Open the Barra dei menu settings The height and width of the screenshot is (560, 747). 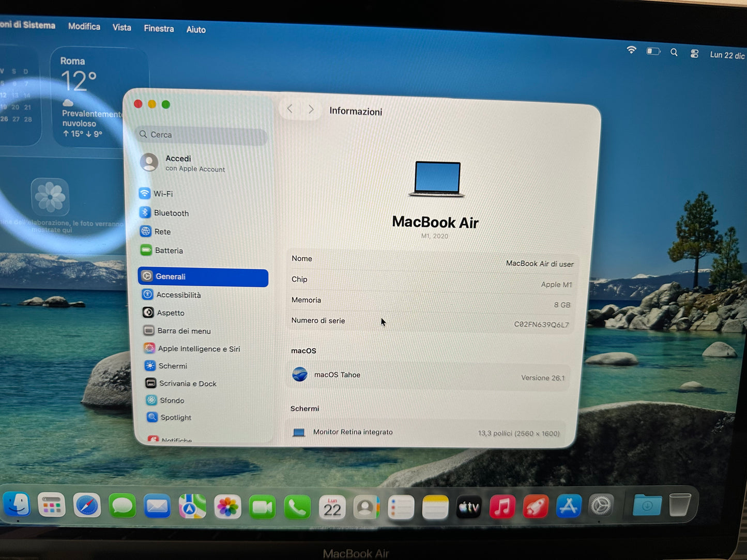[184, 331]
